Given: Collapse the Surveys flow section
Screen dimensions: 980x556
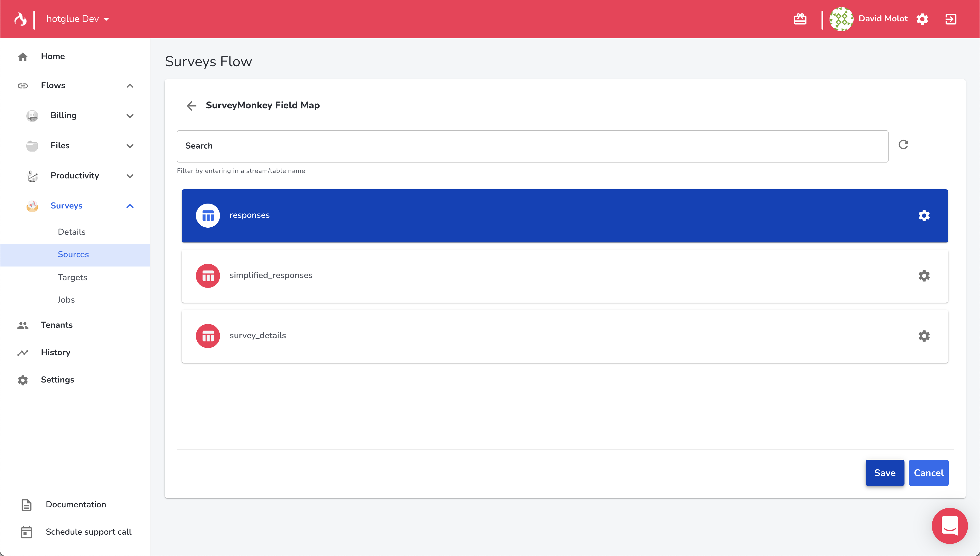Looking at the screenshot, I should pos(130,206).
